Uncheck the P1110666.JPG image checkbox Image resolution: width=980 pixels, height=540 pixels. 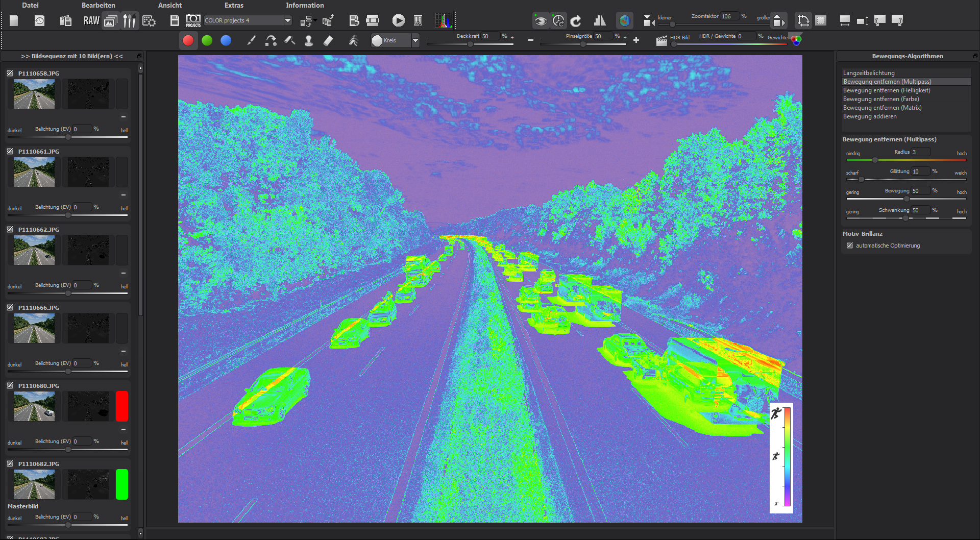tap(10, 307)
